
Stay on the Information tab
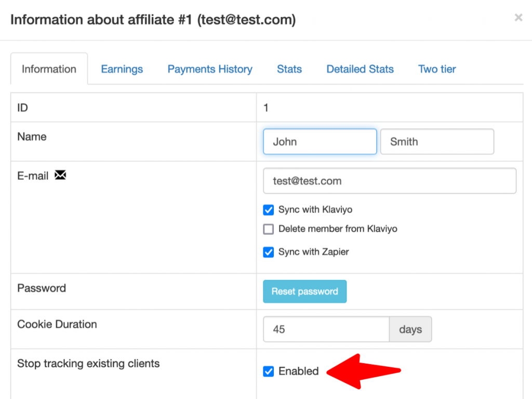click(x=49, y=69)
